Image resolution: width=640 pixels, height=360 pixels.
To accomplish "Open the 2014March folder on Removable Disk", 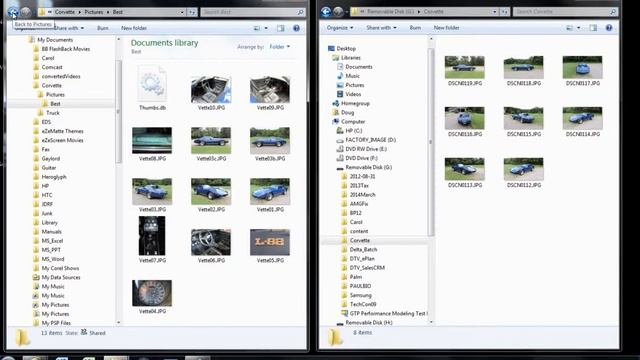I will pyautogui.click(x=362, y=195).
